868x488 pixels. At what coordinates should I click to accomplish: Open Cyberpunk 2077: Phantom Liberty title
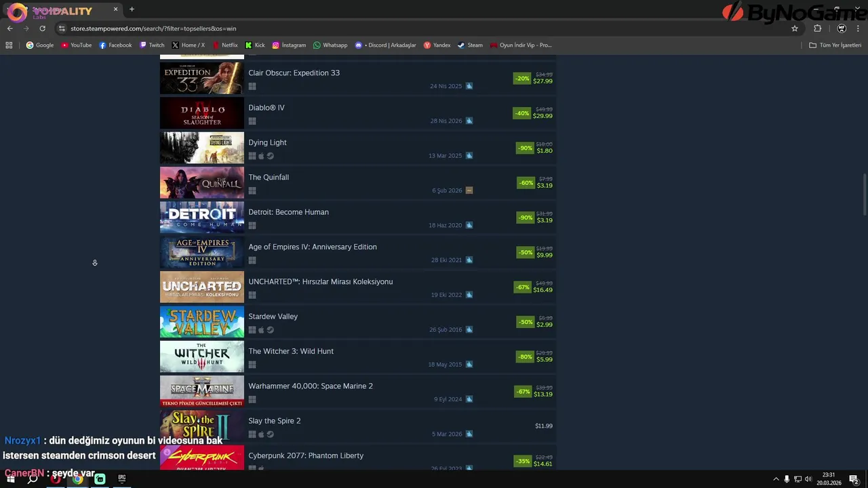tap(306, 455)
